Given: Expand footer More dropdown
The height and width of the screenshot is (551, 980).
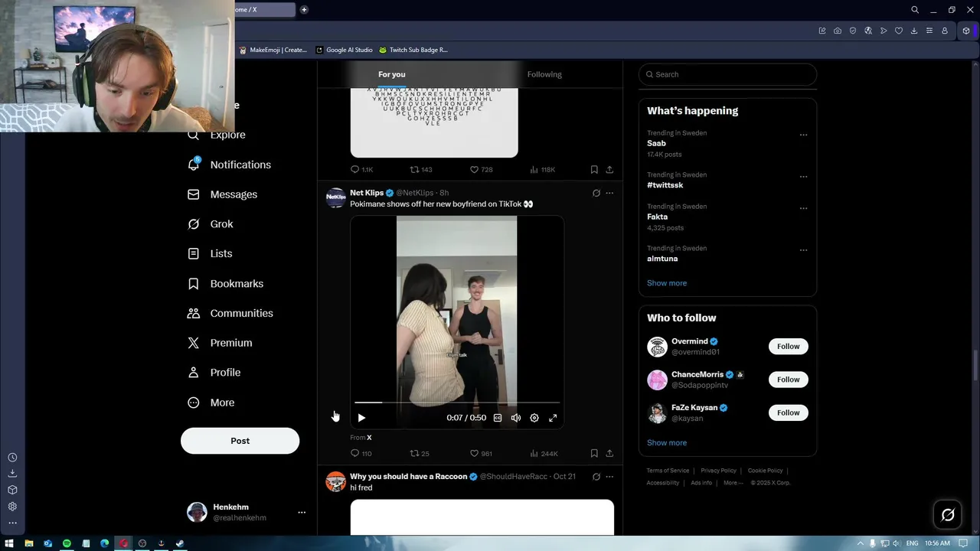Looking at the screenshot, I should pos(733,483).
